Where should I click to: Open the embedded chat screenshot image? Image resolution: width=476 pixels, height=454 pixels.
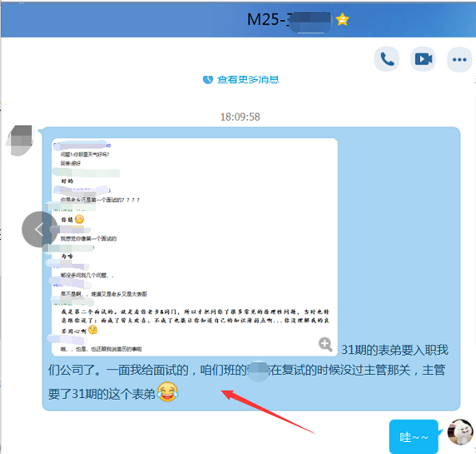pyautogui.click(x=195, y=247)
